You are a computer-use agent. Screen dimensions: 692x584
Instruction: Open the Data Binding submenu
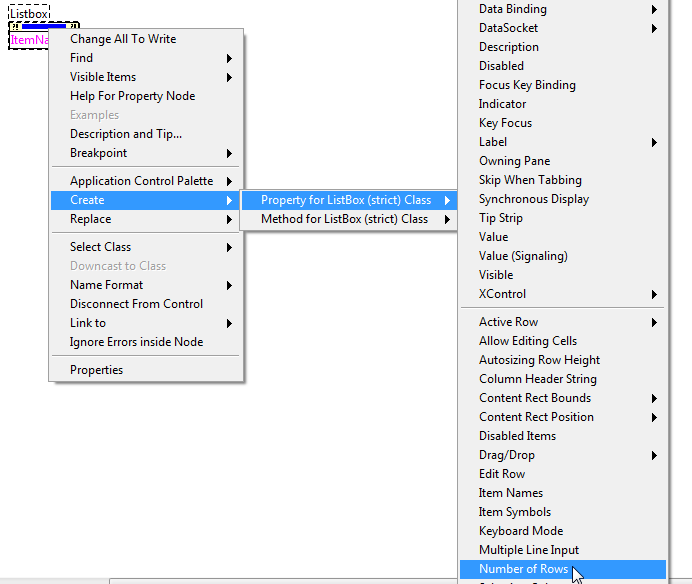[x=563, y=9]
